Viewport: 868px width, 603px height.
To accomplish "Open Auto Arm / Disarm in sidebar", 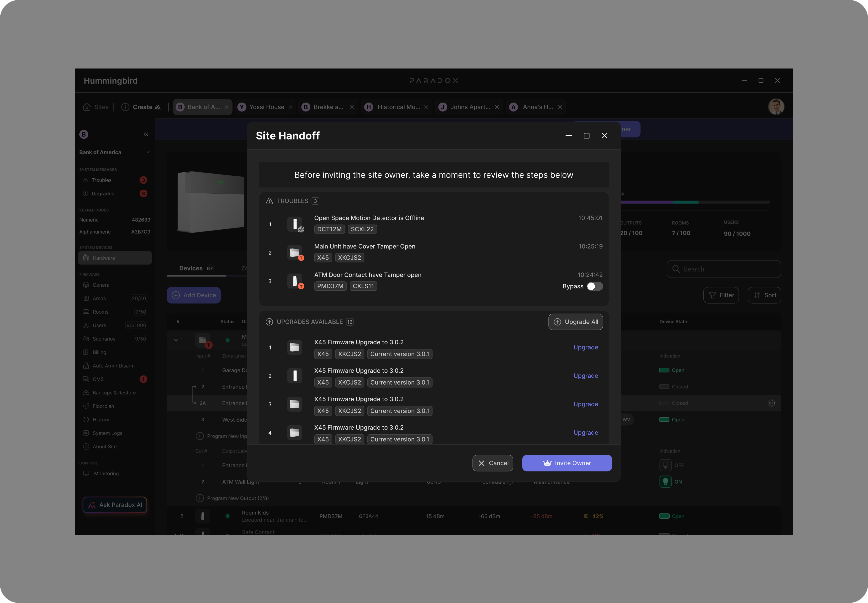I will 114,366.
